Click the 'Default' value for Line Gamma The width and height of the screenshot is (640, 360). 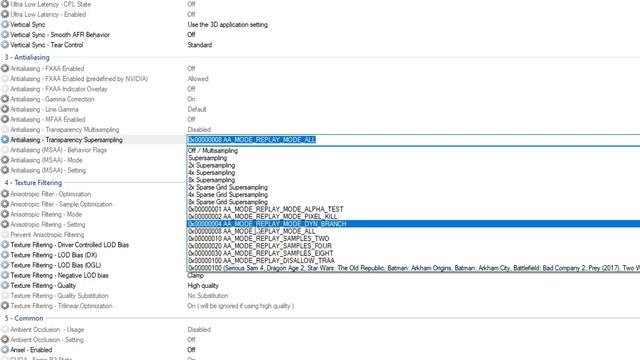[197, 109]
